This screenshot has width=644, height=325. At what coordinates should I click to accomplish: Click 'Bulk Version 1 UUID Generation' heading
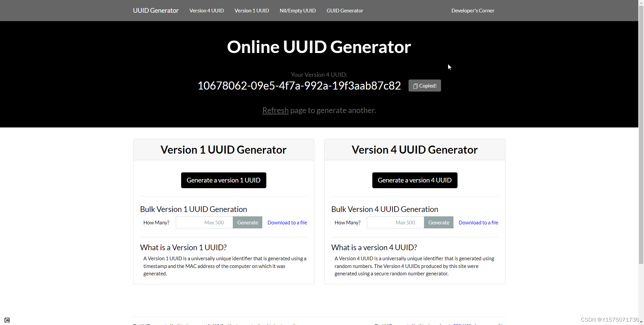pyautogui.click(x=194, y=209)
